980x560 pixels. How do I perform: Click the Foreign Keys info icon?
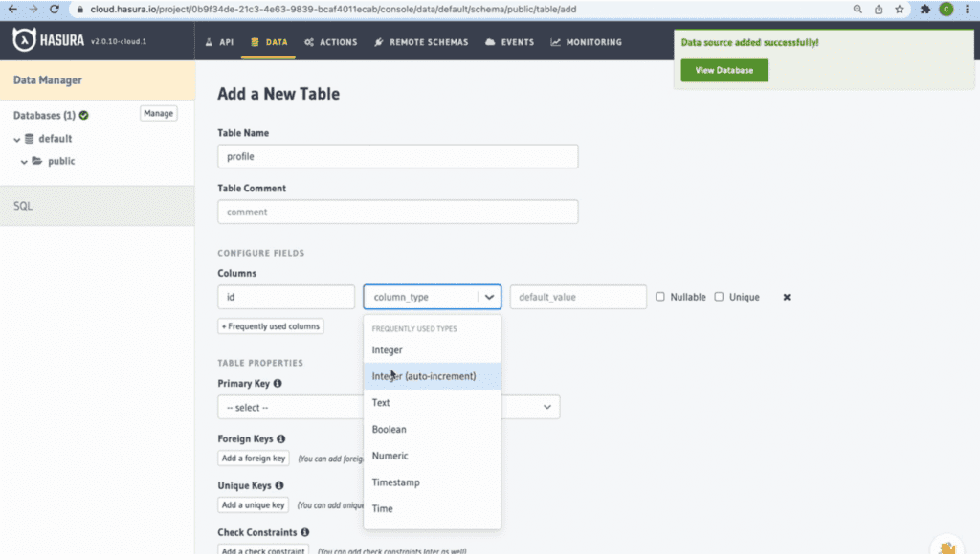pos(281,438)
